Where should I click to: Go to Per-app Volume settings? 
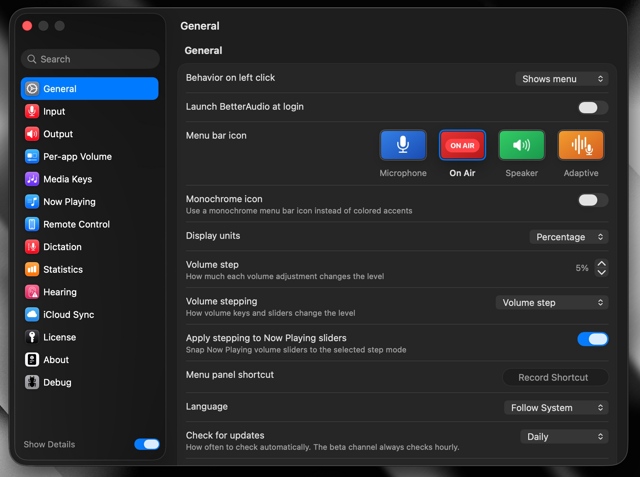click(x=89, y=156)
